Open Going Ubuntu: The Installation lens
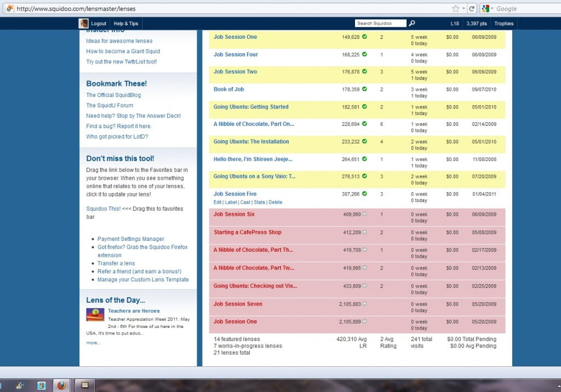The height and width of the screenshot is (392, 561). [x=251, y=142]
